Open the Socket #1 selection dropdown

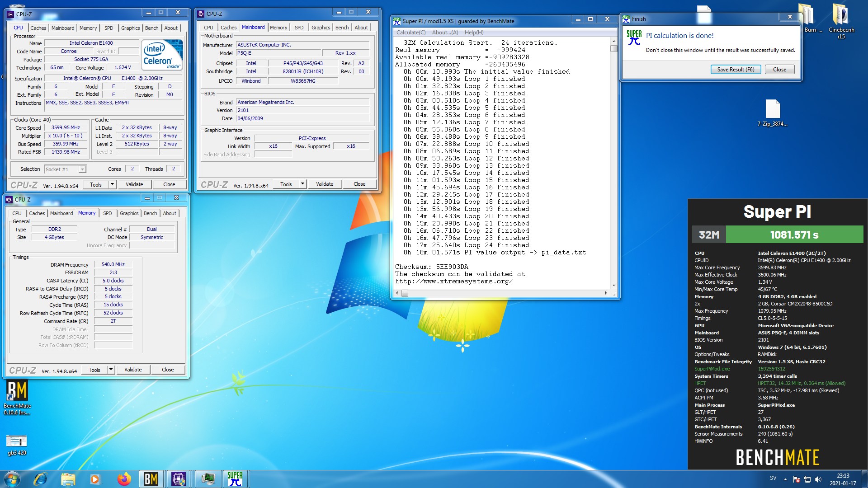tap(82, 169)
